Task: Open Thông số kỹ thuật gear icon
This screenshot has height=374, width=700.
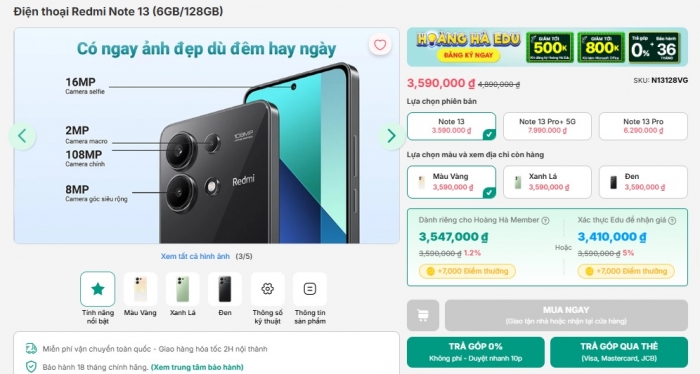Action: [267, 289]
